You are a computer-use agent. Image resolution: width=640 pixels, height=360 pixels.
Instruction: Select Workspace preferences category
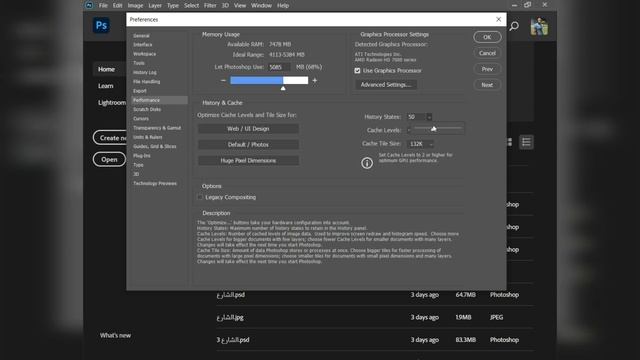click(144, 54)
